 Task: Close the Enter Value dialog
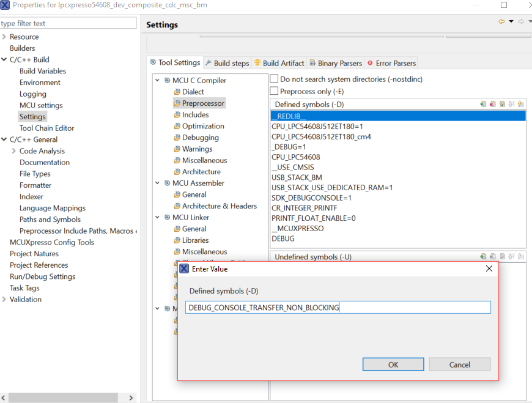[x=489, y=268]
